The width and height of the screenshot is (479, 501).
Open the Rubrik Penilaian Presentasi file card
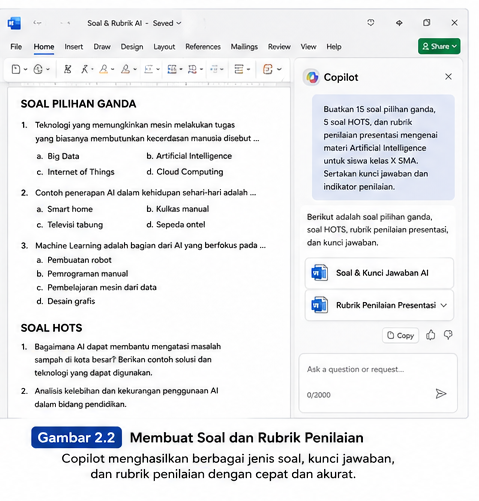[379, 305]
